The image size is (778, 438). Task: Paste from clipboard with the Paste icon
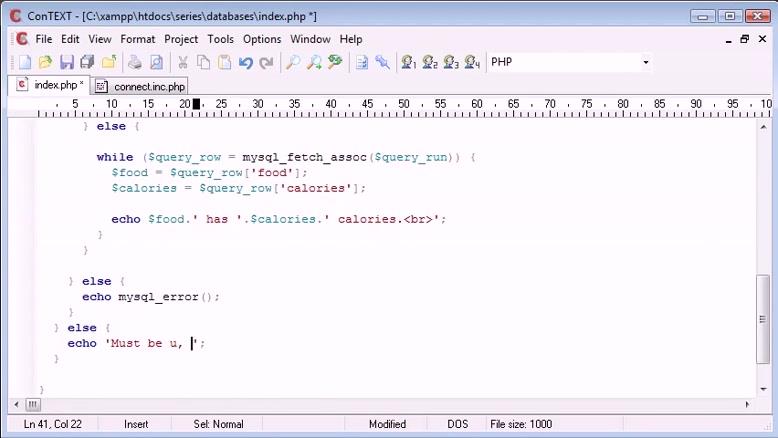225,62
